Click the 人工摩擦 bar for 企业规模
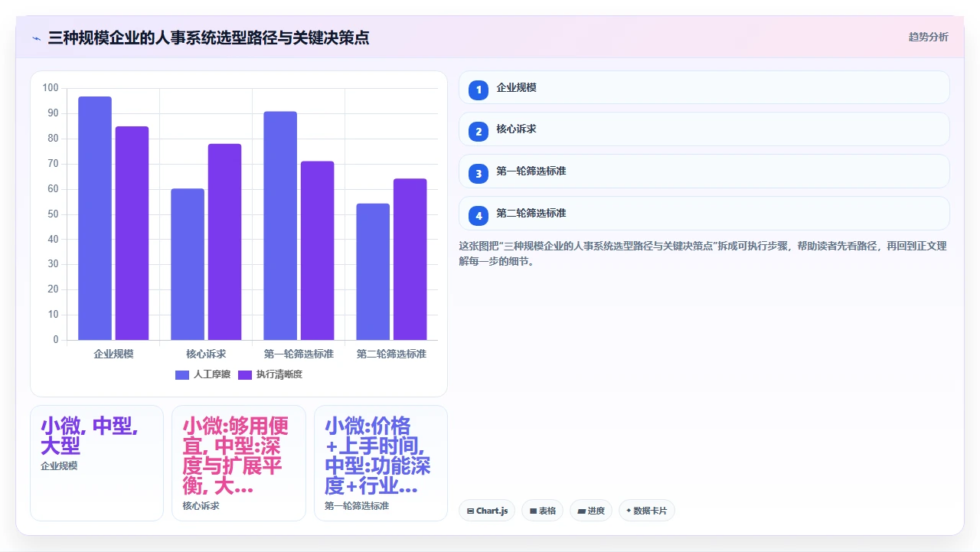This screenshot has width=980, height=552. tap(95, 218)
